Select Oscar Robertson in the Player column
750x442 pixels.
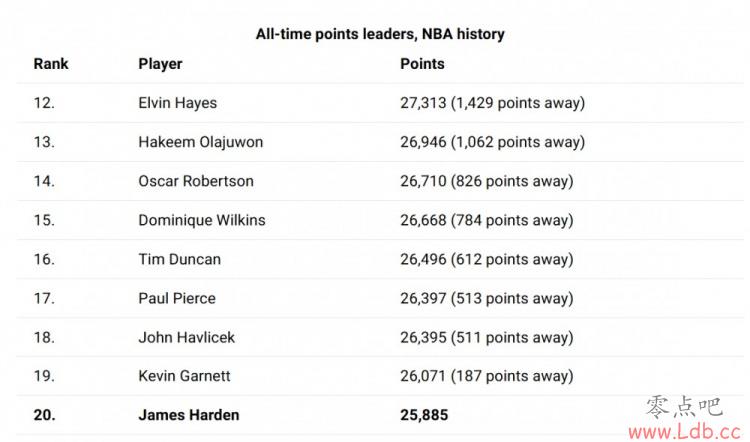pyautogui.click(x=196, y=181)
